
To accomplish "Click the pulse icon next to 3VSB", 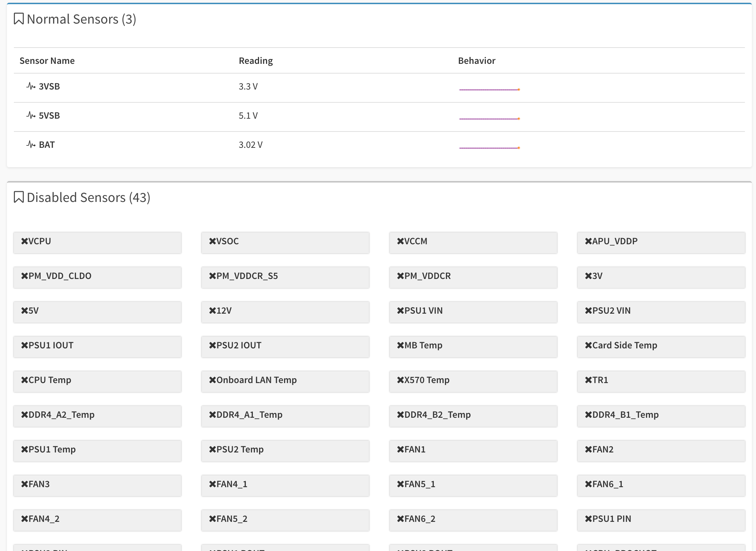I will 31,86.
